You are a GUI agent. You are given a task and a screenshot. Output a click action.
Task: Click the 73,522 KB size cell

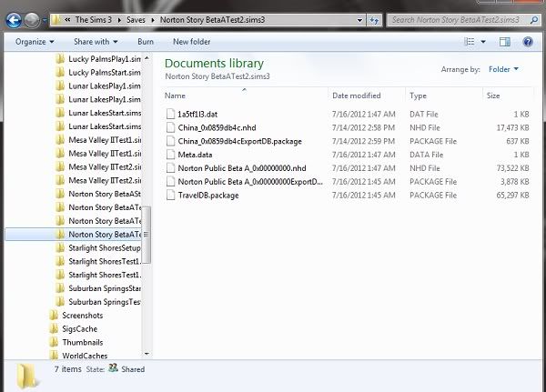[512, 168]
